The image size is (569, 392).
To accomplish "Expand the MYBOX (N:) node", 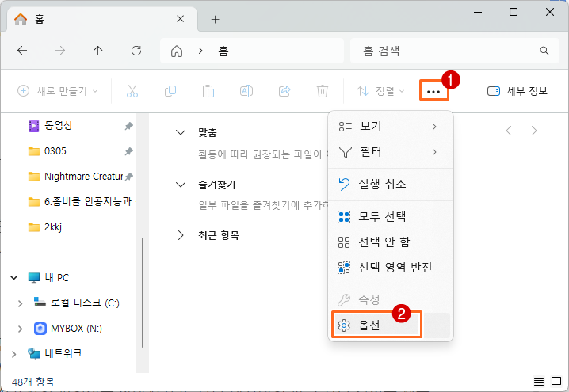I will click(21, 329).
